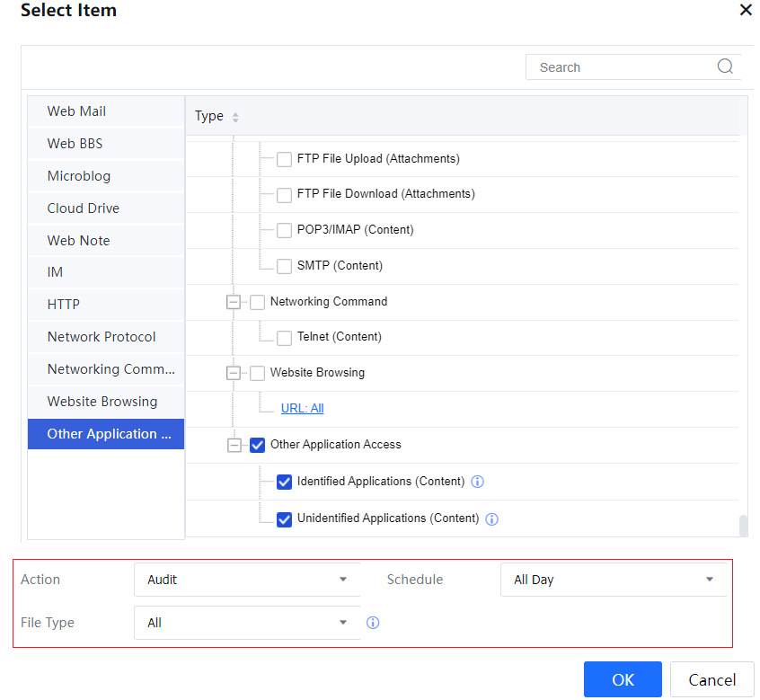Sort the Type column
The width and height of the screenshot is (760, 700).
tap(235, 117)
